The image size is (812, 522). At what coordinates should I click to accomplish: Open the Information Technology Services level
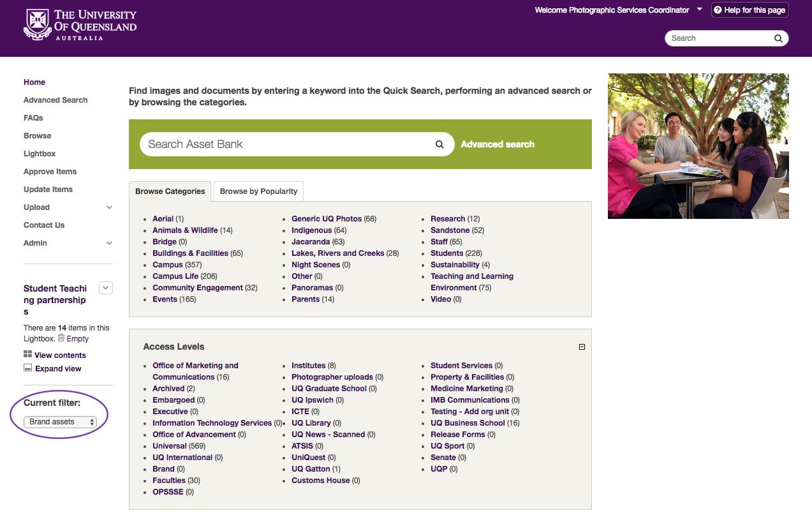pos(212,423)
